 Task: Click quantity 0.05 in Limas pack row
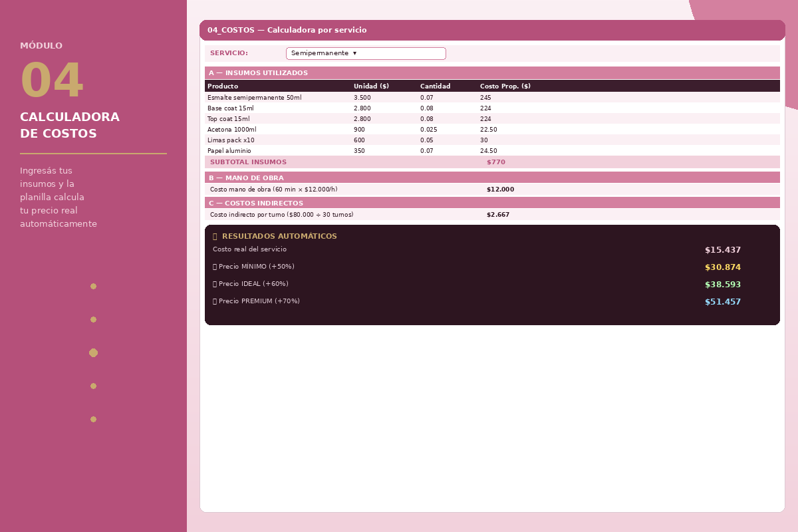426,140
